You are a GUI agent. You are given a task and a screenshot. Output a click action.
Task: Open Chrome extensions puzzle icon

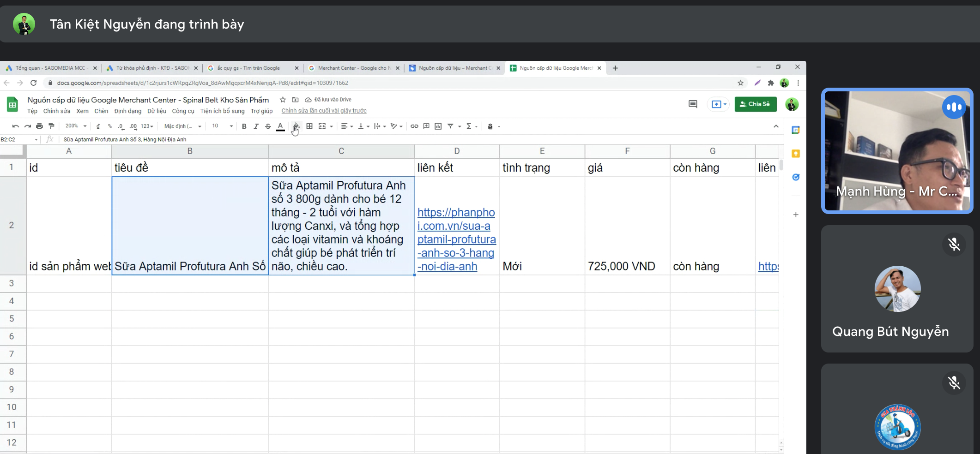[771, 83]
